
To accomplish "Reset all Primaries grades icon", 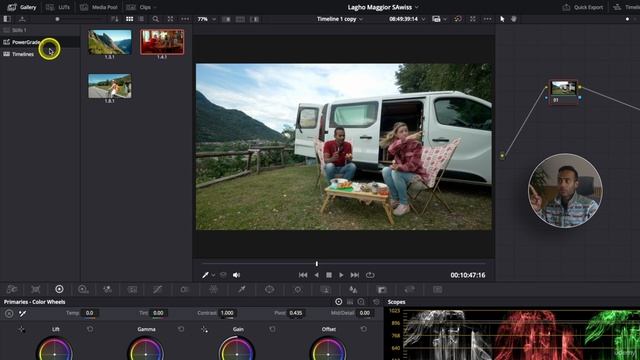I will click(376, 302).
